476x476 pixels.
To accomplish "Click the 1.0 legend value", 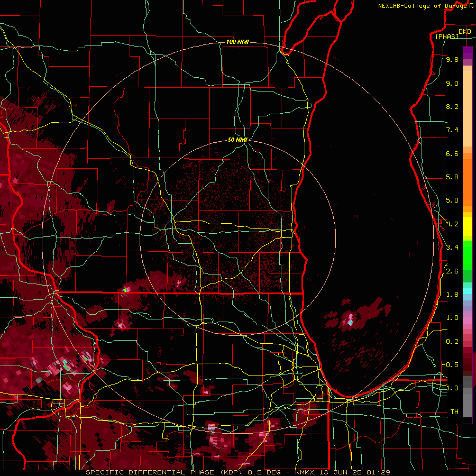I will pyautogui.click(x=452, y=318).
